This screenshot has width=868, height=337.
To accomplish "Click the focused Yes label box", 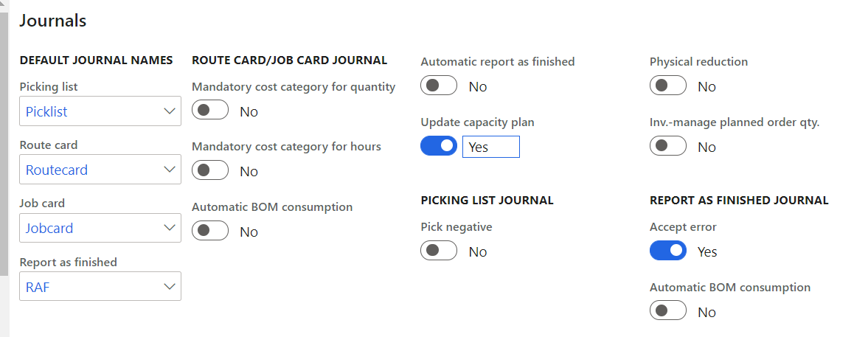I will pyautogui.click(x=490, y=147).
